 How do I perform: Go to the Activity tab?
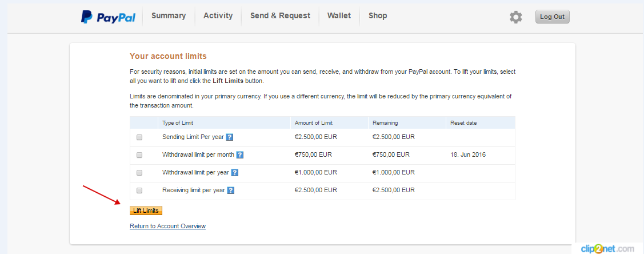click(218, 15)
